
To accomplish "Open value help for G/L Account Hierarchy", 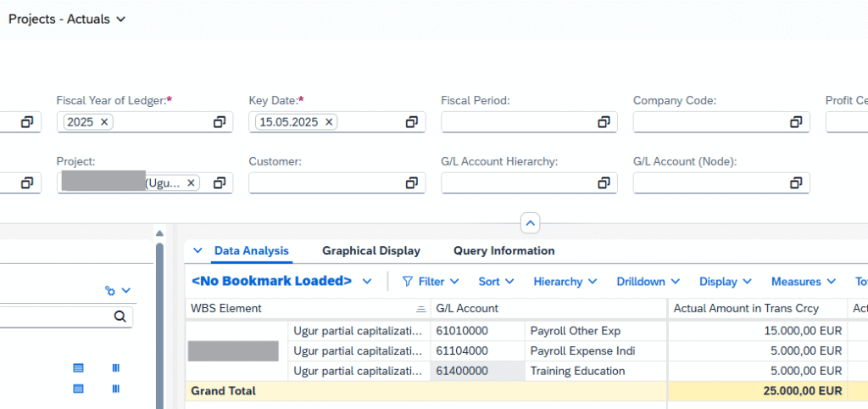I will 604,183.
